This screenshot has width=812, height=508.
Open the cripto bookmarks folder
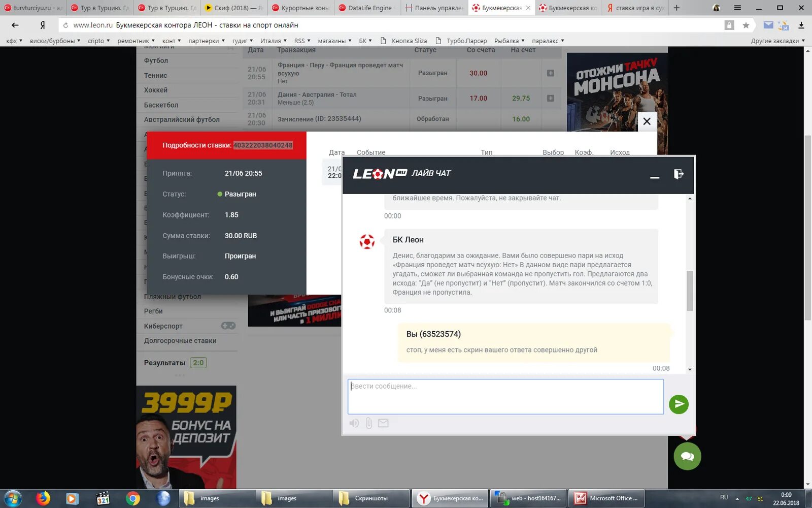pyautogui.click(x=98, y=41)
